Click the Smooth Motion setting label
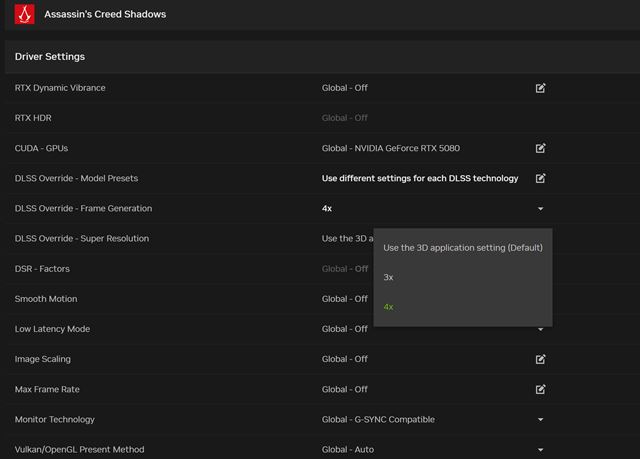Viewport: 640px width, 459px height. point(46,299)
